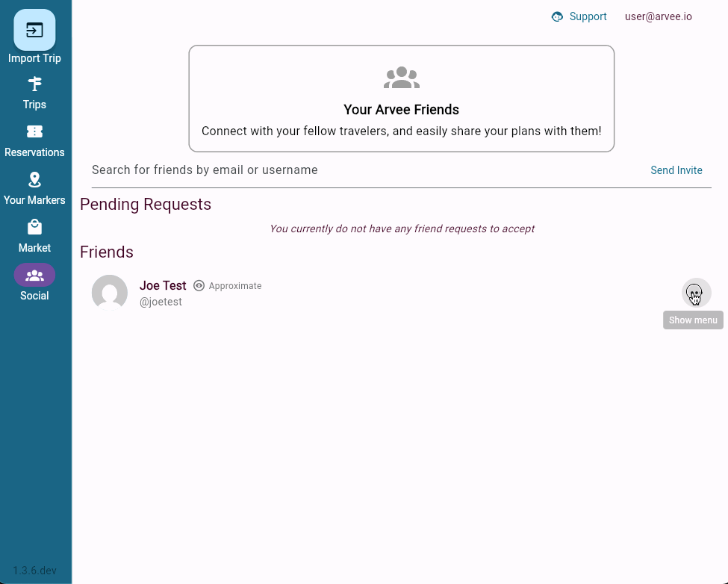Select the Trips label in sidebar

34,105
